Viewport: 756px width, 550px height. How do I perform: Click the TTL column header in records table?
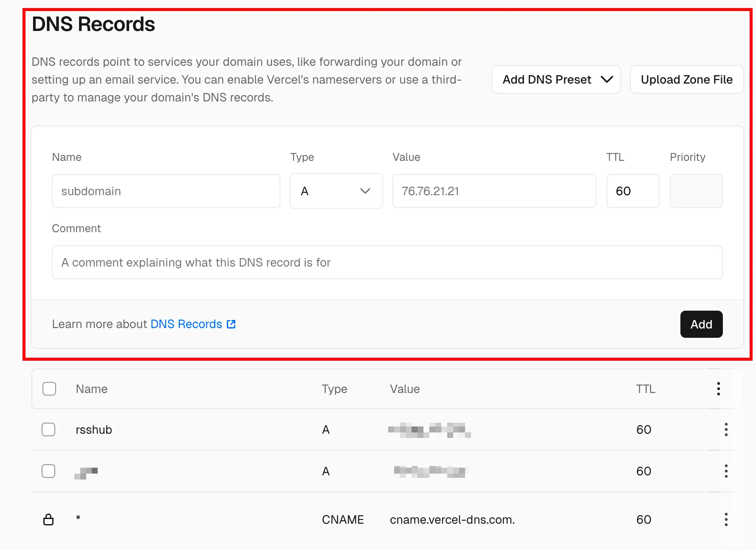(646, 389)
